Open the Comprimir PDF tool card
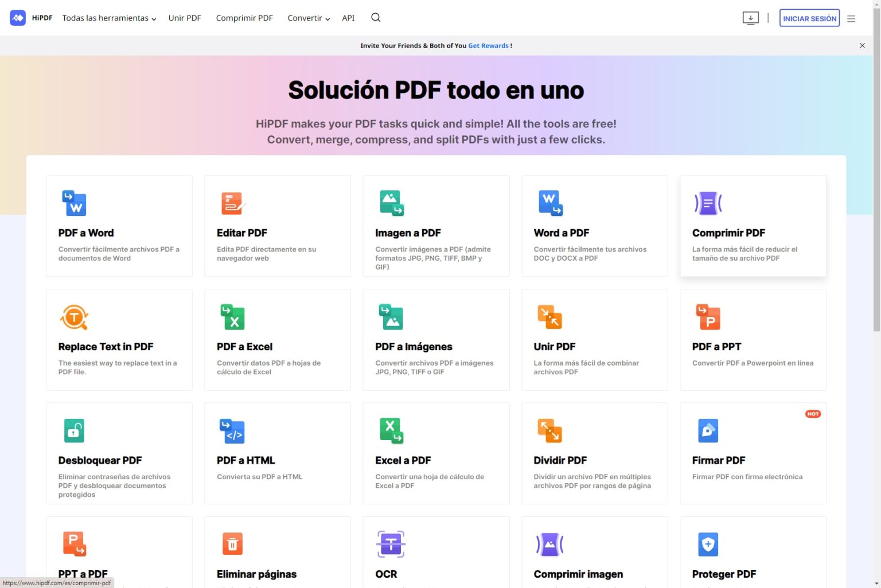 click(x=753, y=226)
